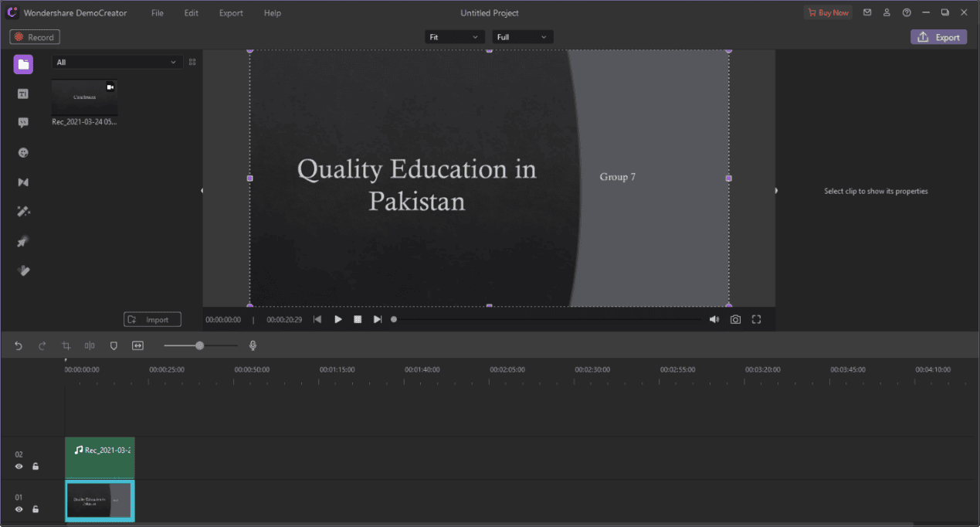980x527 pixels.
Task: Open the All media filter dropdown
Action: point(117,62)
